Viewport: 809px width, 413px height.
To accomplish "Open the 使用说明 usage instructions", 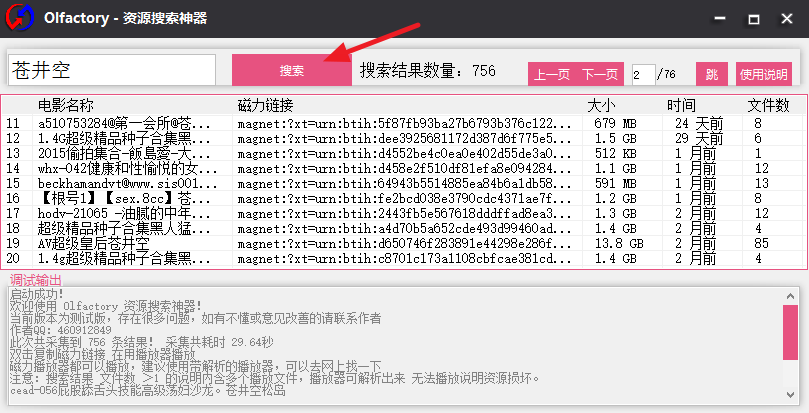I will tap(763, 74).
